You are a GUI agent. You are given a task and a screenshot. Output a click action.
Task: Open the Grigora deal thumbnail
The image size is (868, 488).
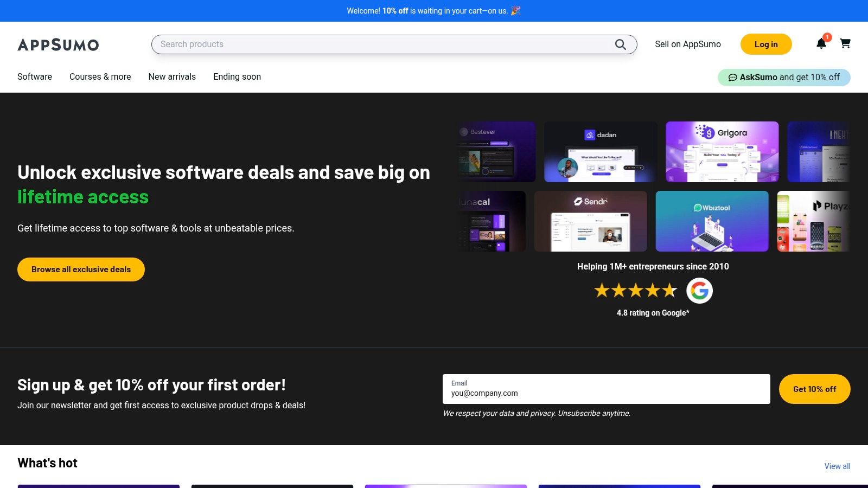pyautogui.click(x=722, y=152)
